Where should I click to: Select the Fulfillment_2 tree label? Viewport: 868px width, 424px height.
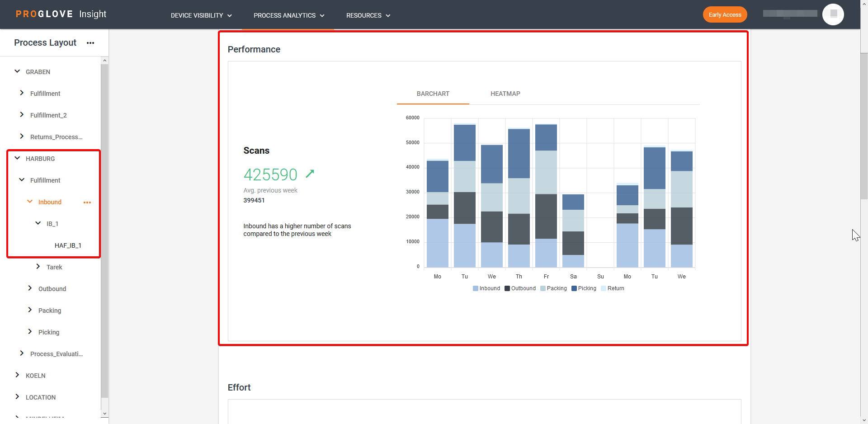point(48,115)
